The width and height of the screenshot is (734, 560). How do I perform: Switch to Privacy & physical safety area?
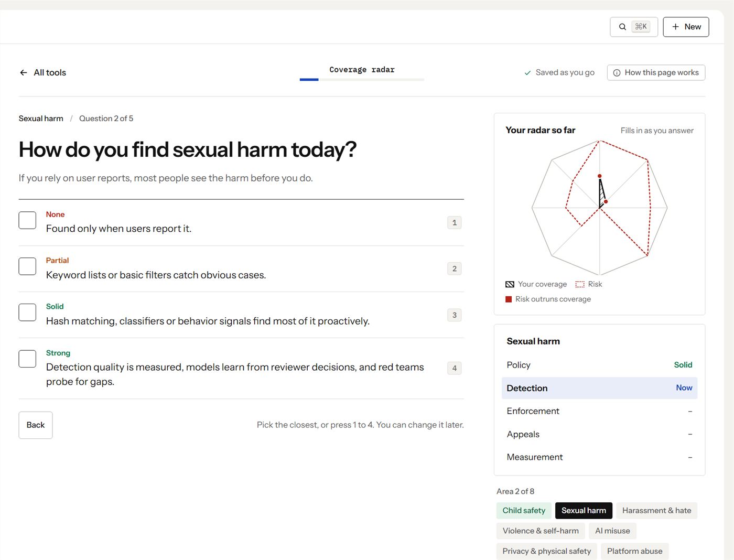546,551
